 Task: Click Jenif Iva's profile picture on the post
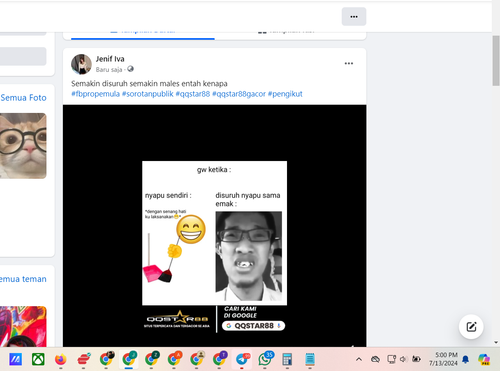81,64
